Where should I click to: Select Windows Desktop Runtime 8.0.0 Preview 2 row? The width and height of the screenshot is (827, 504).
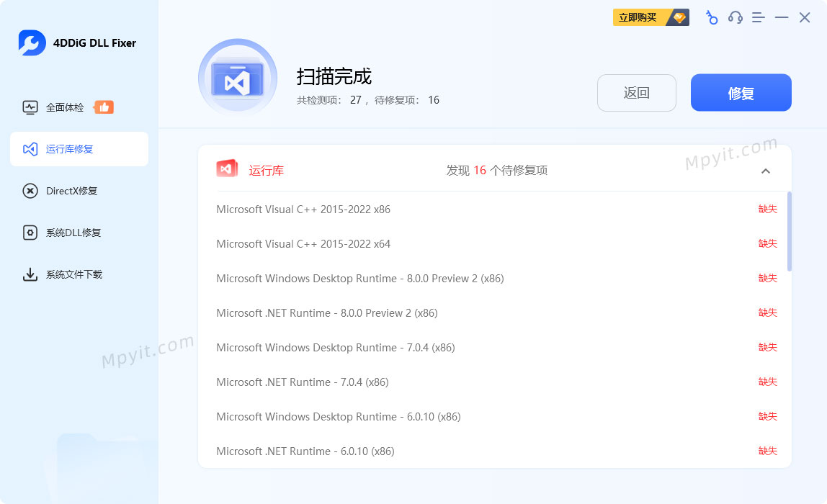(496, 279)
